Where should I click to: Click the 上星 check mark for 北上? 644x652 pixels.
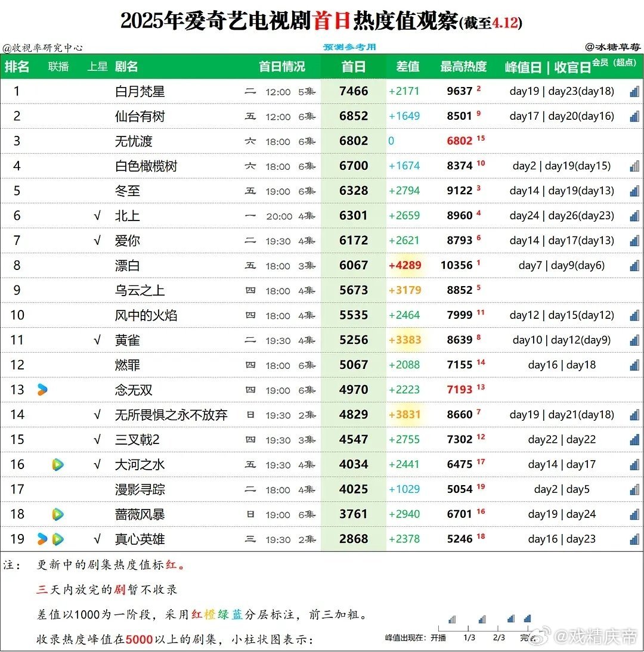[x=97, y=216]
